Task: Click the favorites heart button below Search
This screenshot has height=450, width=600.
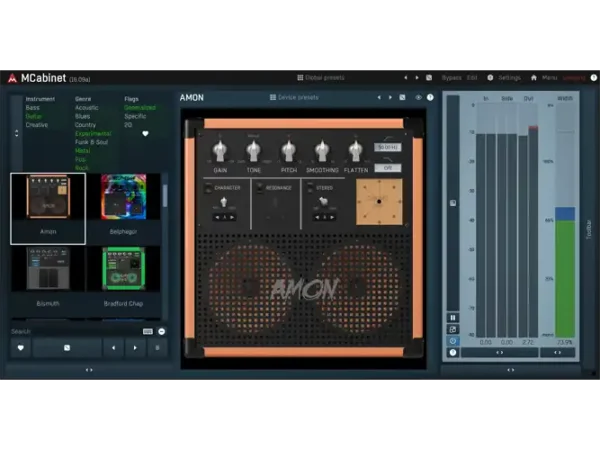Action: [21, 348]
